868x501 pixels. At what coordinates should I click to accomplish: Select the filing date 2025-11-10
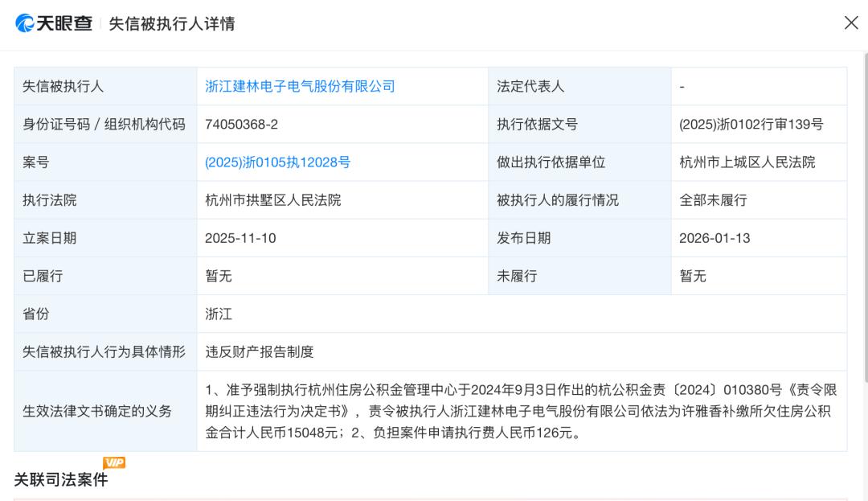(242, 238)
